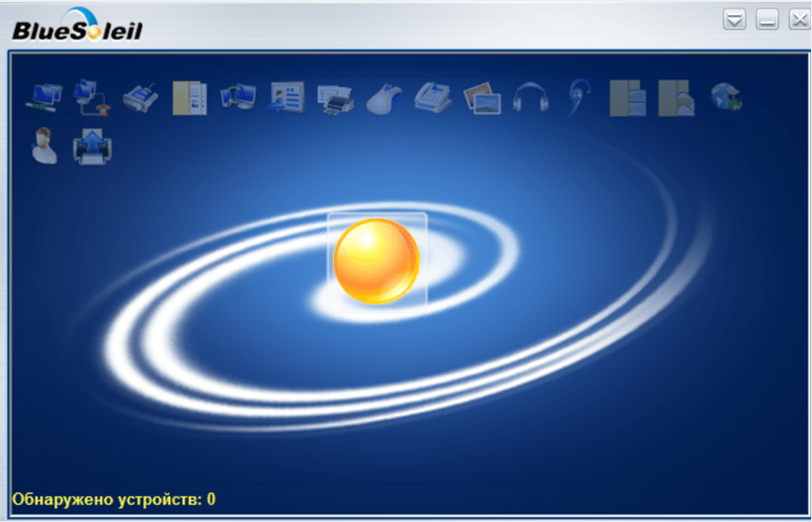Viewport: 812px width, 522px height.
Task: Select the photos Imaging service icon
Action: click(482, 97)
